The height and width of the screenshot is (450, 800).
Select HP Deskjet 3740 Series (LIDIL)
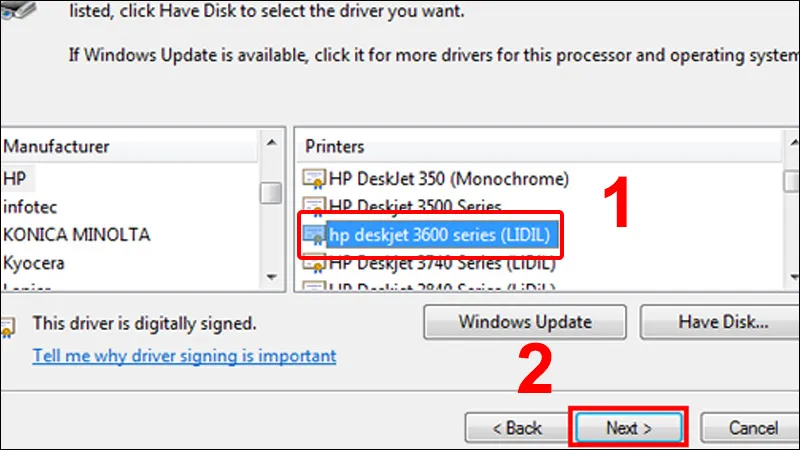tap(441, 263)
